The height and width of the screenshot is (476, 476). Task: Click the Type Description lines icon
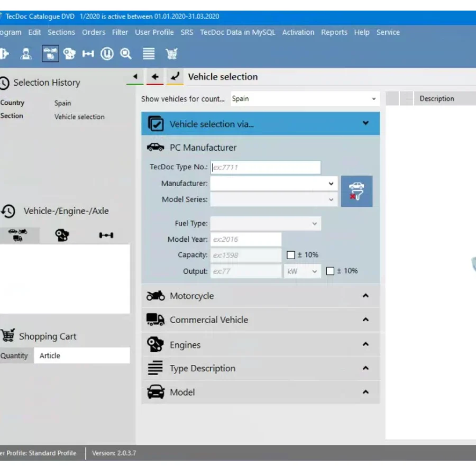click(155, 368)
